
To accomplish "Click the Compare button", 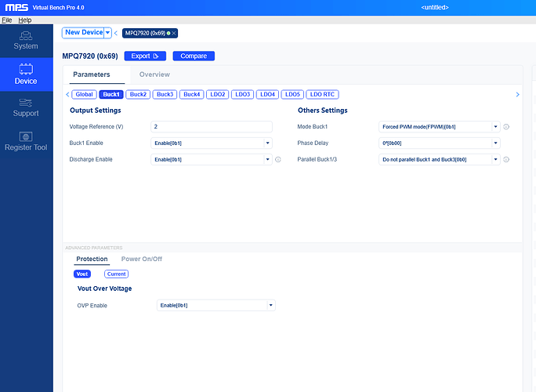I will 194,56.
